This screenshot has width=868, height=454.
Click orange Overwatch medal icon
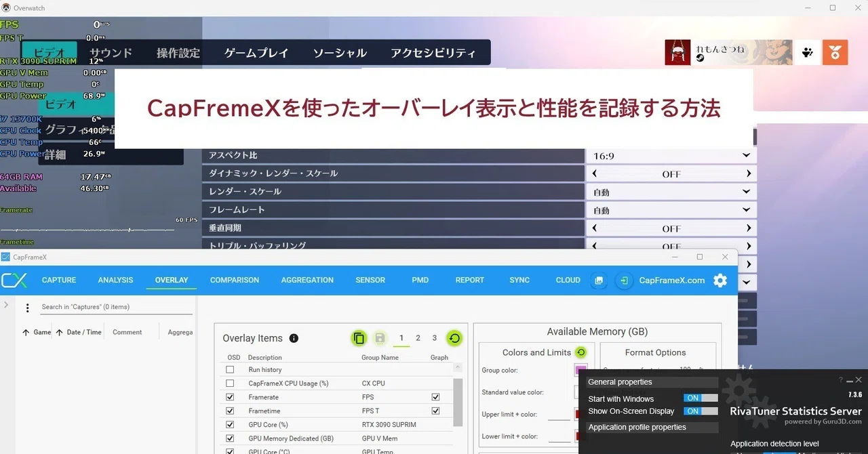835,52
